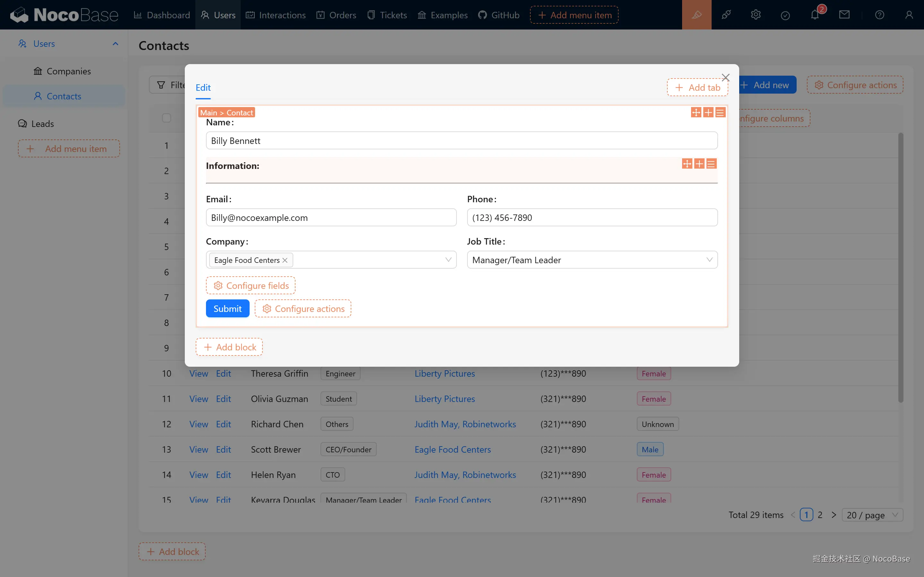Open the Information field settings menu icon
This screenshot has width=924, height=577.
(711, 164)
